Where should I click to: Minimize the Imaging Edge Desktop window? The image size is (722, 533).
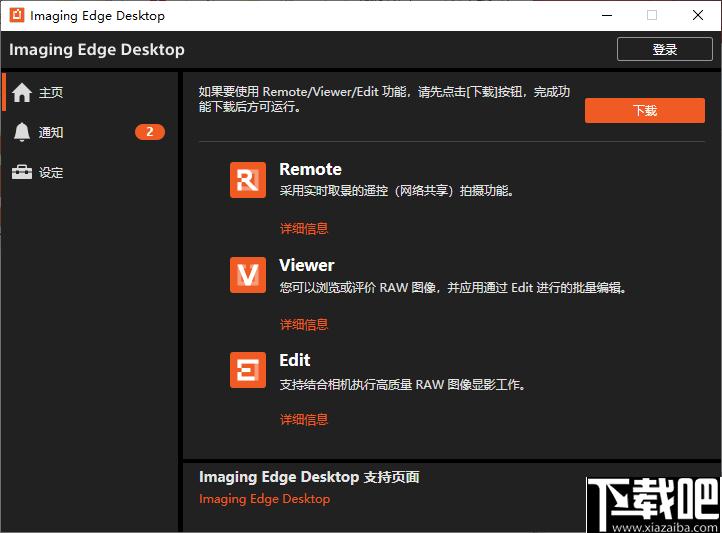coord(607,15)
